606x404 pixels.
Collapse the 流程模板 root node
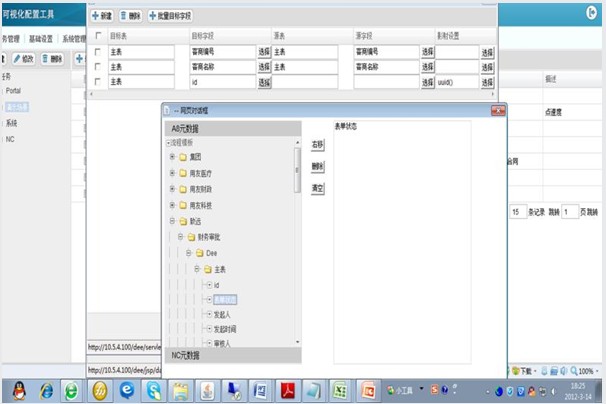(168, 143)
